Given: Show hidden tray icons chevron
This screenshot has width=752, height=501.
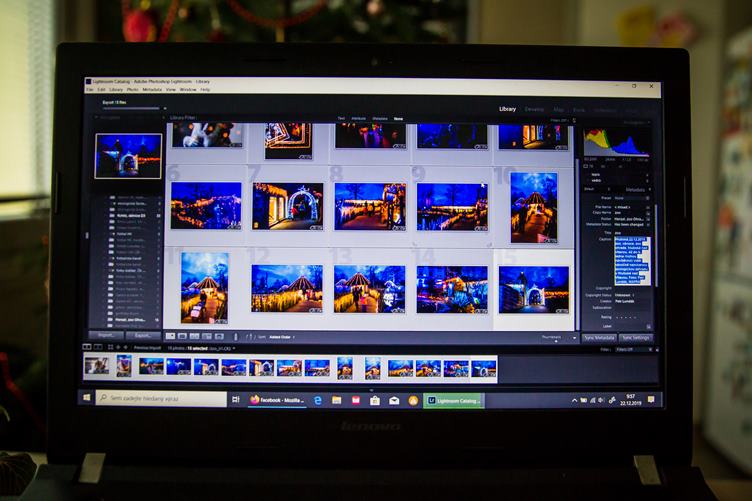Looking at the screenshot, I should click(x=574, y=400).
